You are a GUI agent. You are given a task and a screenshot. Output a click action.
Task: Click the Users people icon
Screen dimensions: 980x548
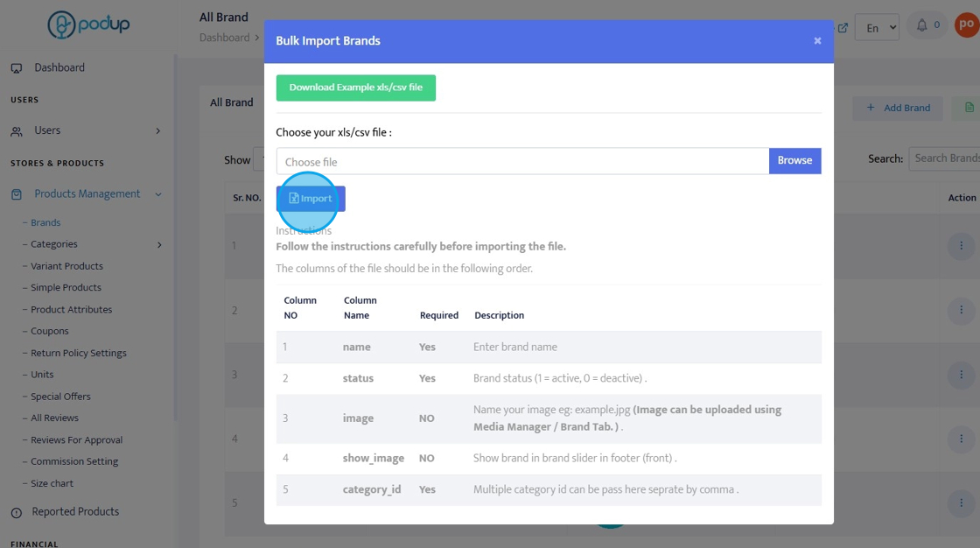17,131
